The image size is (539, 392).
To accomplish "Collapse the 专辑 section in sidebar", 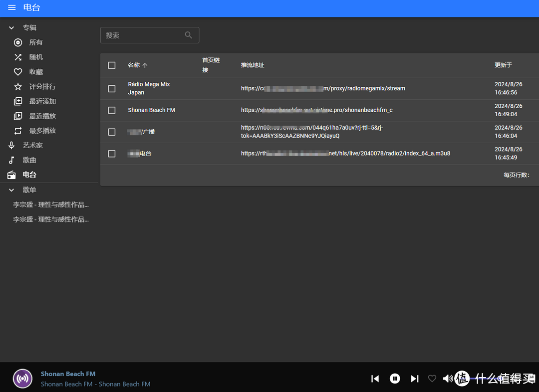I will [11, 28].
